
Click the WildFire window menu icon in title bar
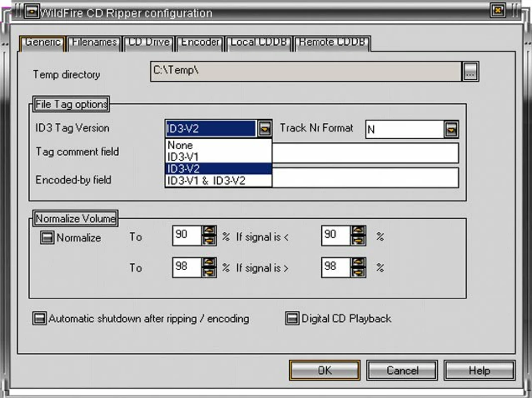[x=31, y=12]
